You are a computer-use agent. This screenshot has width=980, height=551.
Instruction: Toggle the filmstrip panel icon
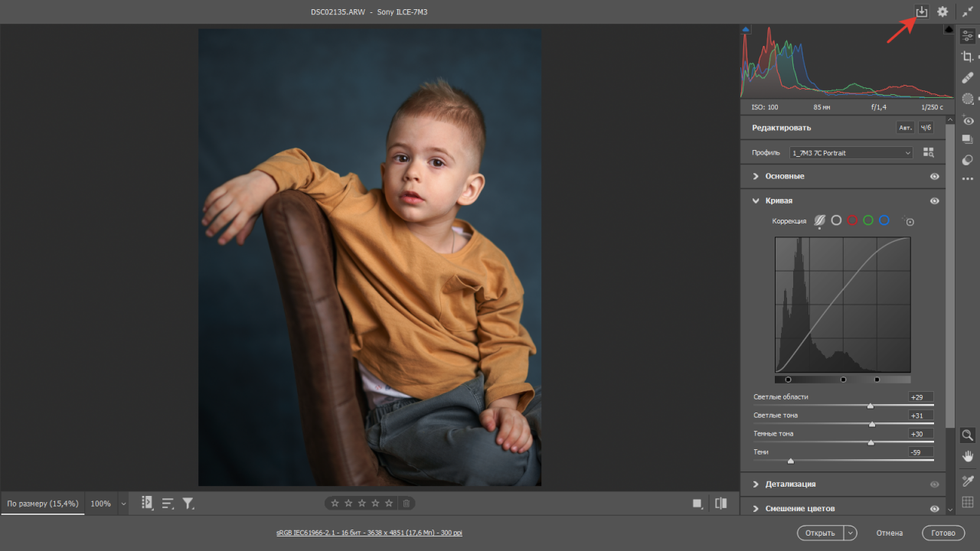(147, 503)
